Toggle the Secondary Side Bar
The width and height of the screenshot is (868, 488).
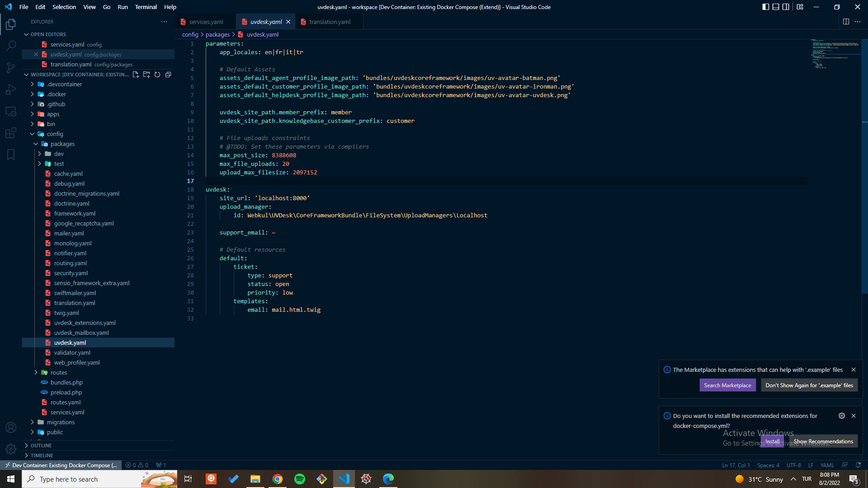[787, 7]
